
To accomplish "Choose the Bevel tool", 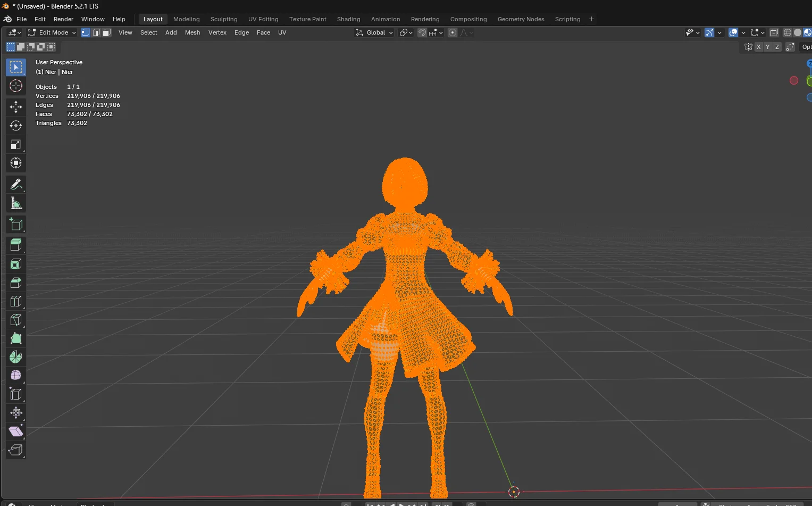I will [16, 283].
